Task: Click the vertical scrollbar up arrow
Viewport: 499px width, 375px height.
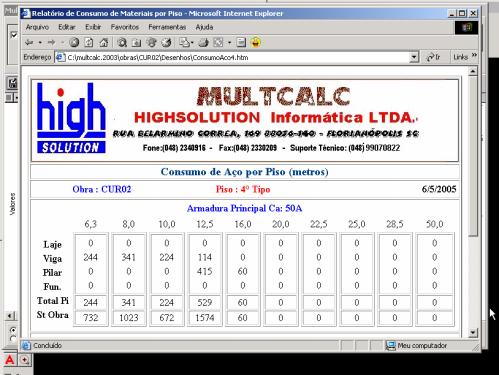Action: click(473, 71)
